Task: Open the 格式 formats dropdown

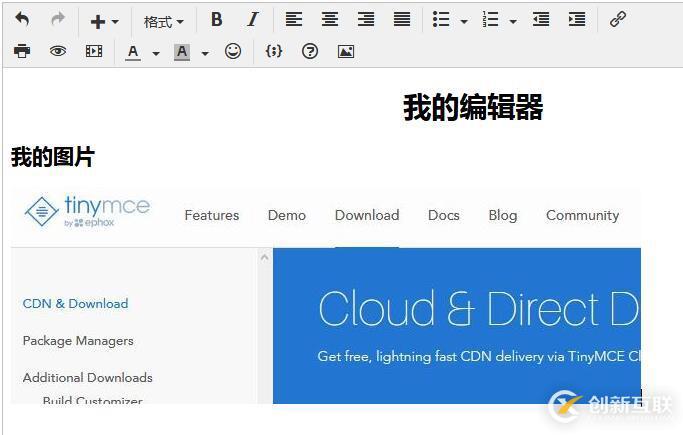Action: [164, 21]
